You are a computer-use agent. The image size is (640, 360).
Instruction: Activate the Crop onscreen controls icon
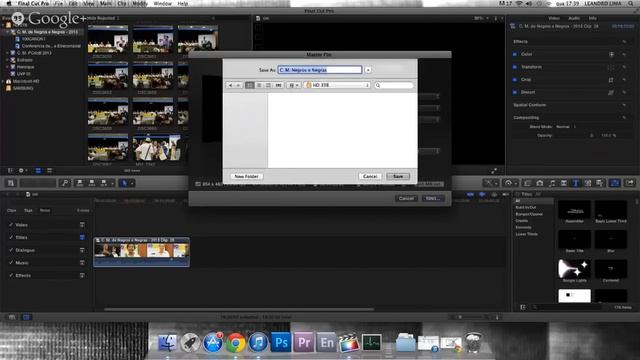611,80
